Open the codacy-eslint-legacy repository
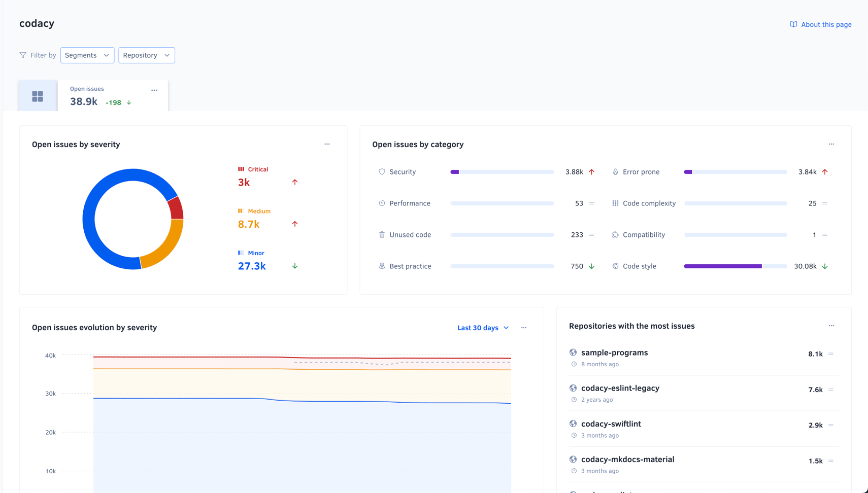The image size is (868, 493). (x=620, y=388)
